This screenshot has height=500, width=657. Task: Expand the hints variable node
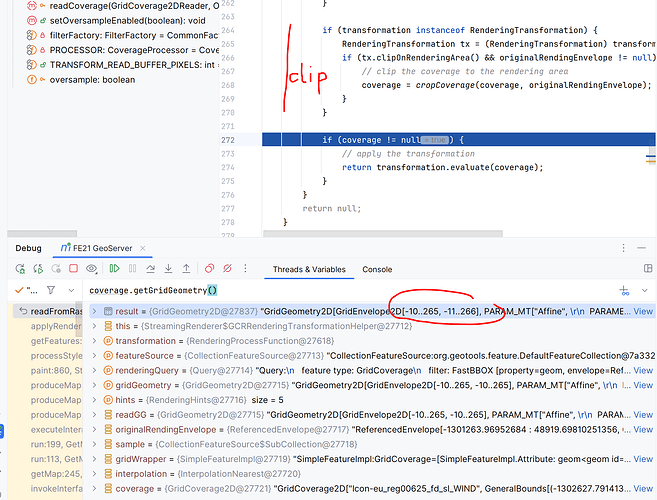point(95,400)
